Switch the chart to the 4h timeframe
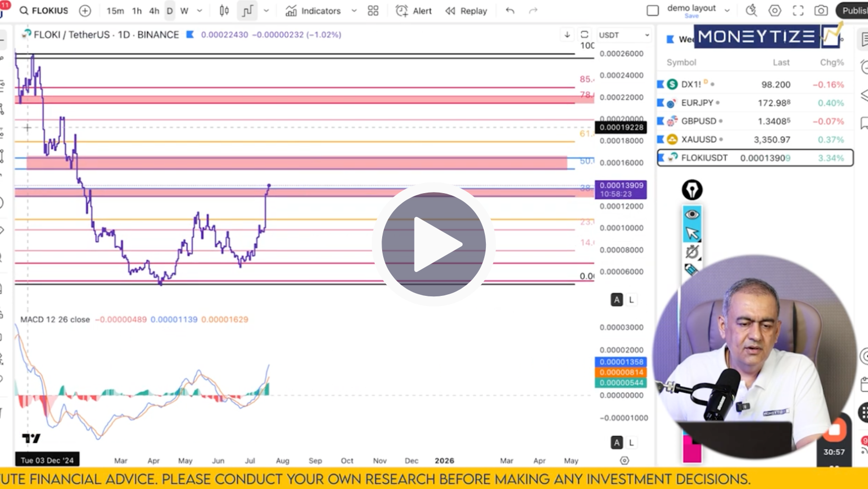The height and width of the screenshot is (489, 868). (x=154, y=11)
